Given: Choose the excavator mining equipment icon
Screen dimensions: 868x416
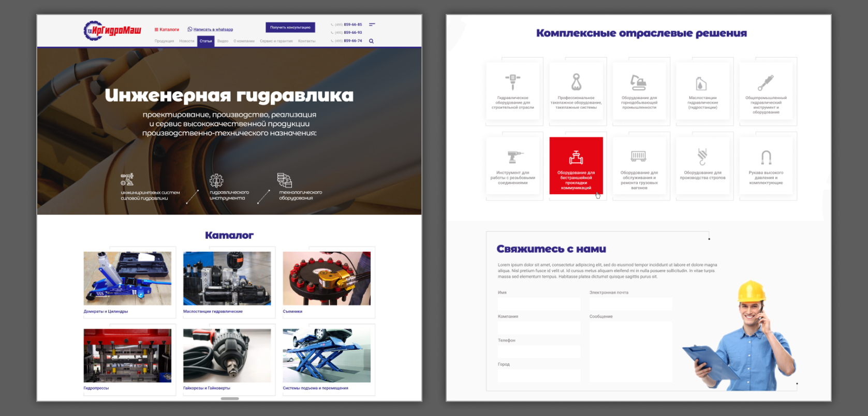Looking at the screenshot, I should tap(639, 82).
